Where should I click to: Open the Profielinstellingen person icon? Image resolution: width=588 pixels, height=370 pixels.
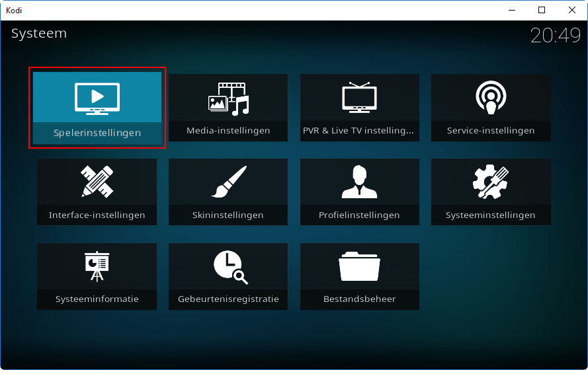pyautogui.click(x=359, y=182)
